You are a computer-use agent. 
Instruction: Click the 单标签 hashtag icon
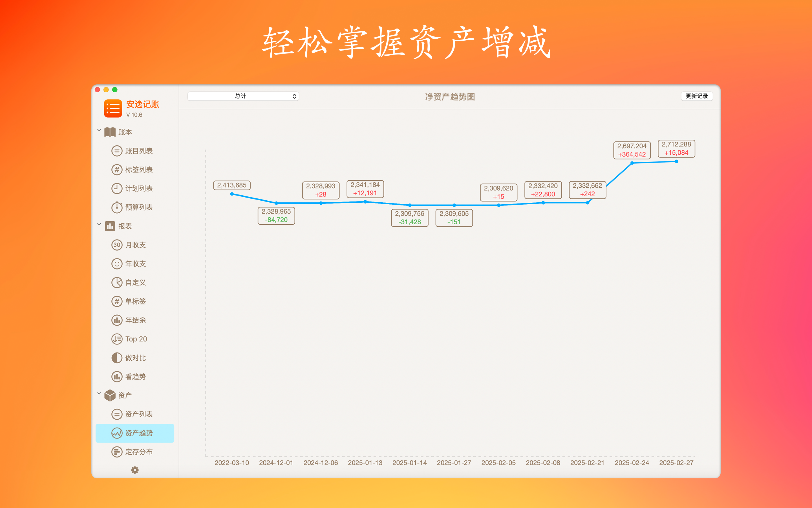(x=116, y=301)
